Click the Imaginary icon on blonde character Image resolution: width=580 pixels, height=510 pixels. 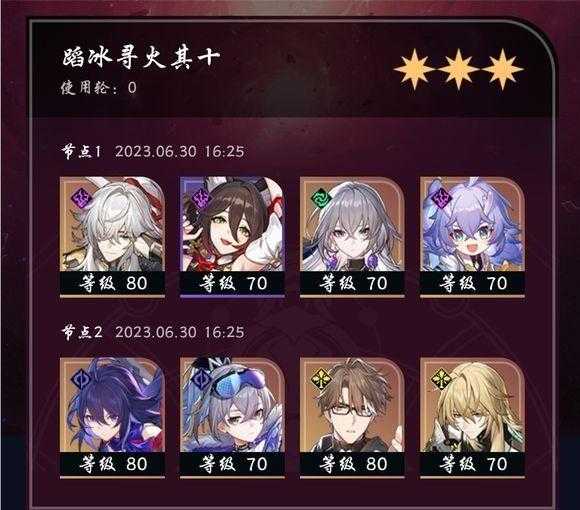tap(441, 379)
